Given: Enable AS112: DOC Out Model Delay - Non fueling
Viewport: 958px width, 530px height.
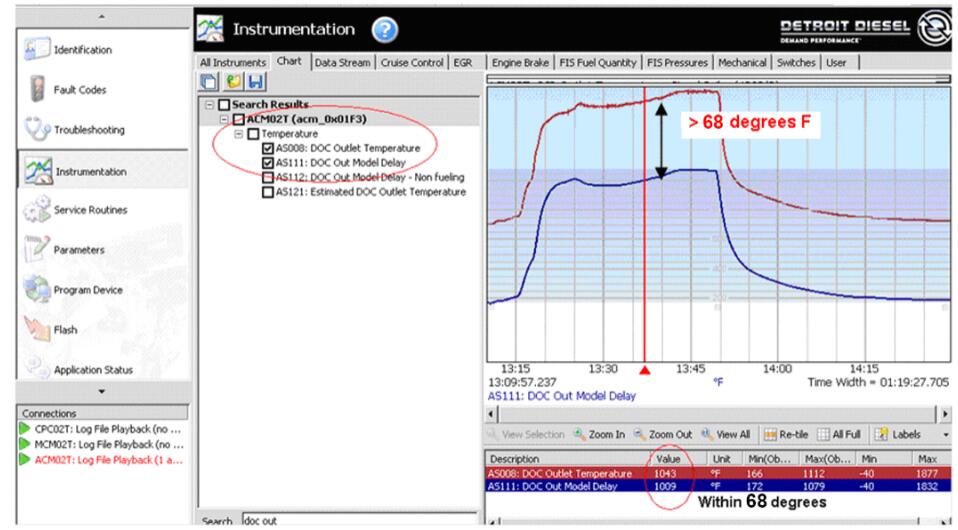Looking at the screenshot, I should [268, 177].
